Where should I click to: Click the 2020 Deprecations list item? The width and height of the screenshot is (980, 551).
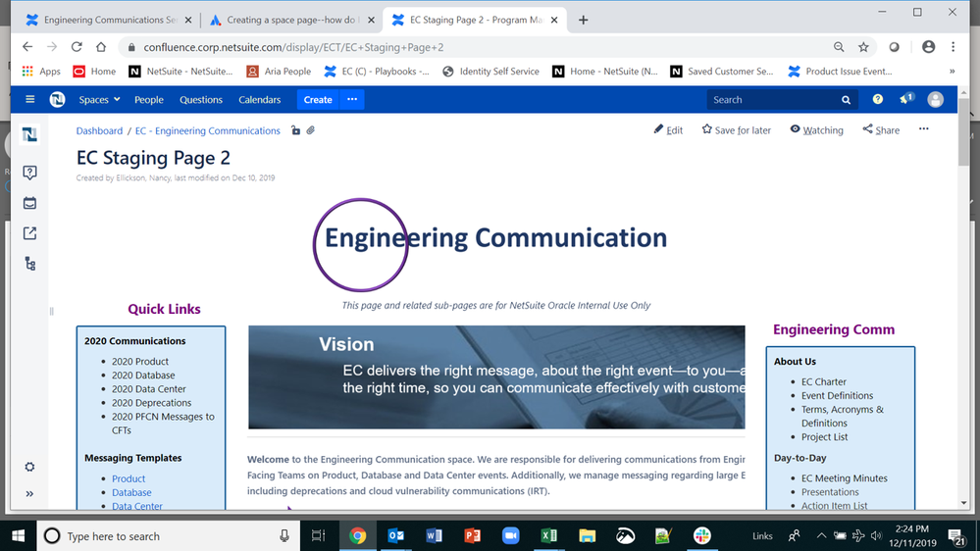click(x=151, y=403)
